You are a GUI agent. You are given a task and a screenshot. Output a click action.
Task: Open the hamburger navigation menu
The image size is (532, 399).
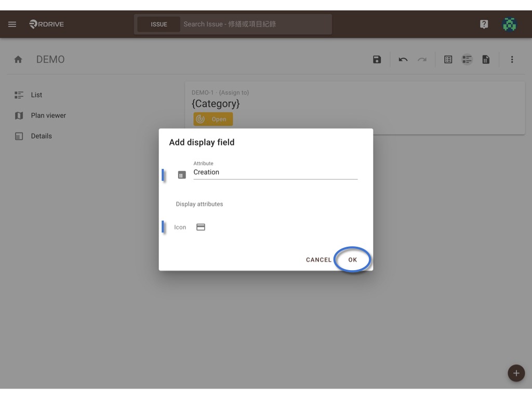[12, 24]
